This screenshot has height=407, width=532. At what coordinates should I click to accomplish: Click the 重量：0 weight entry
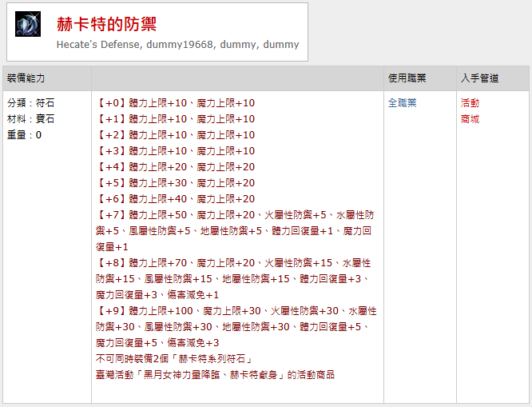(25, 135)
